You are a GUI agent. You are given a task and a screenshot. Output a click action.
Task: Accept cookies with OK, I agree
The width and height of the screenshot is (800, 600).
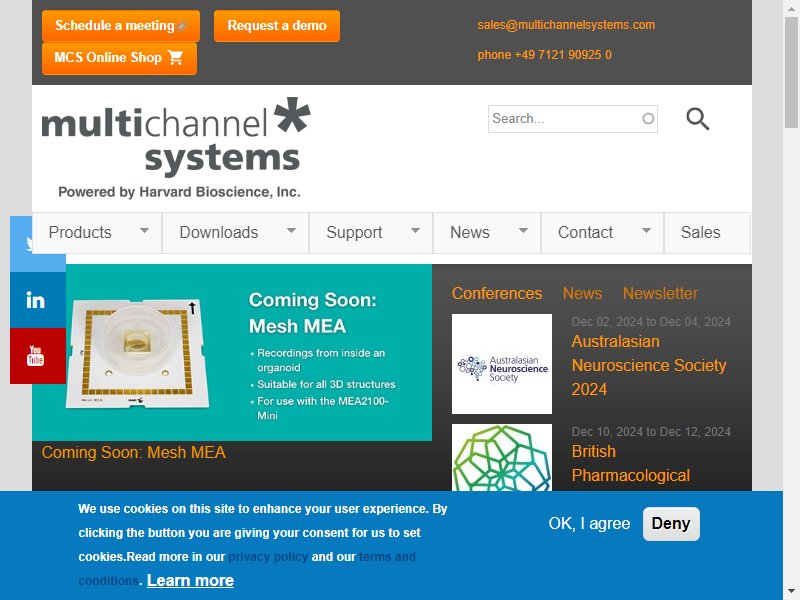pos(589,523)
